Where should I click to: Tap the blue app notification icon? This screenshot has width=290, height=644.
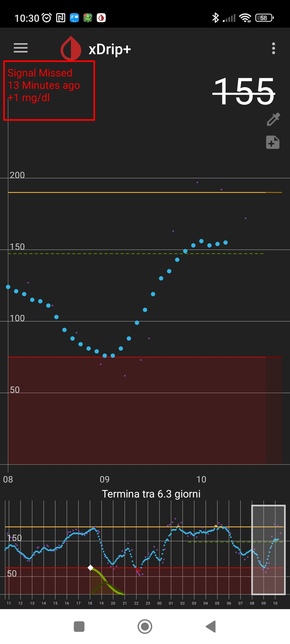74,18
